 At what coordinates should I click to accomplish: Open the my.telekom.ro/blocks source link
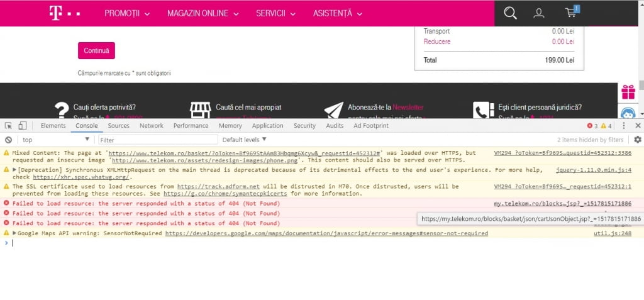[563, 203]
